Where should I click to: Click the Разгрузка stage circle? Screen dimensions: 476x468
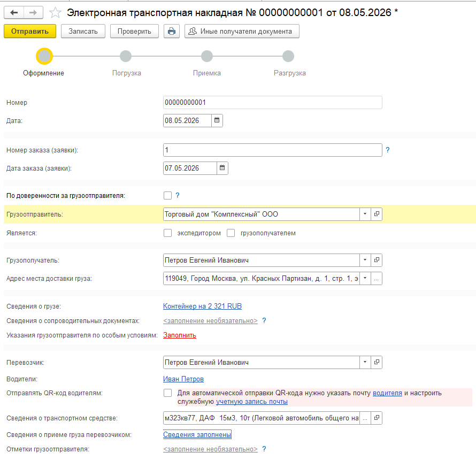pyautogui.click(x=288, y=56)
